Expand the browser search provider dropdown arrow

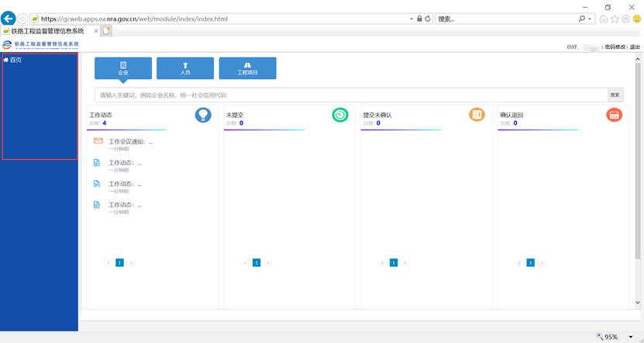591,19
